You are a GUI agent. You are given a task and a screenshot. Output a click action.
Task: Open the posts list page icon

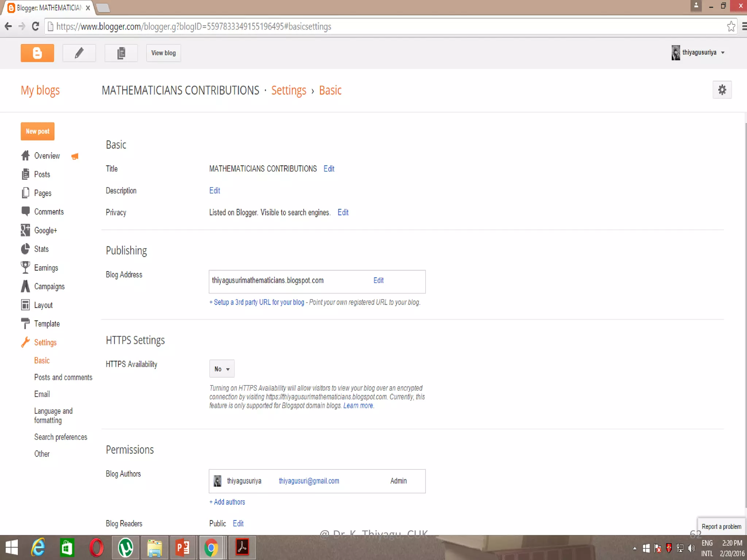(121, 53)
